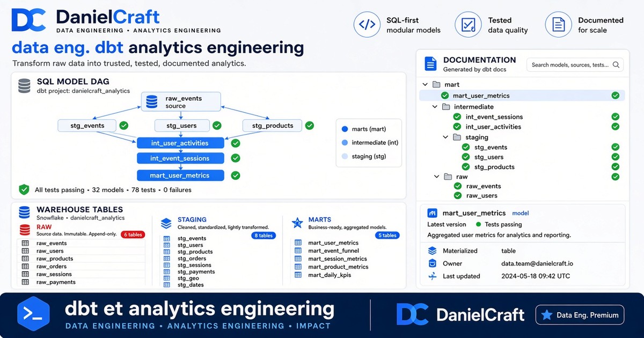Open the mart_user_metrics DAG node
This screenshot has height=338, width=644.
point(180,175)
